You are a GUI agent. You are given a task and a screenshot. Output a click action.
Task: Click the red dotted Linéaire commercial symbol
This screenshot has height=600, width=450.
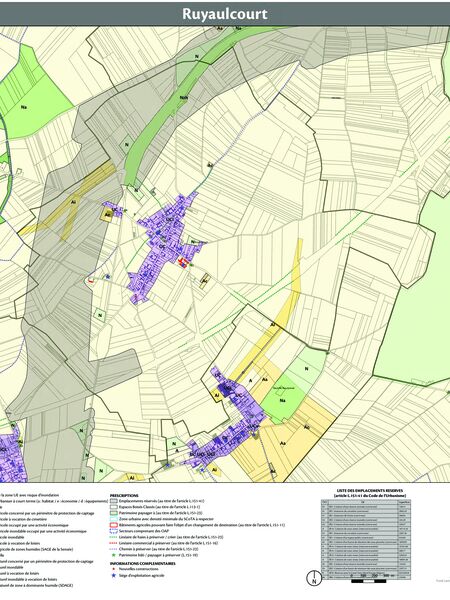113,543
